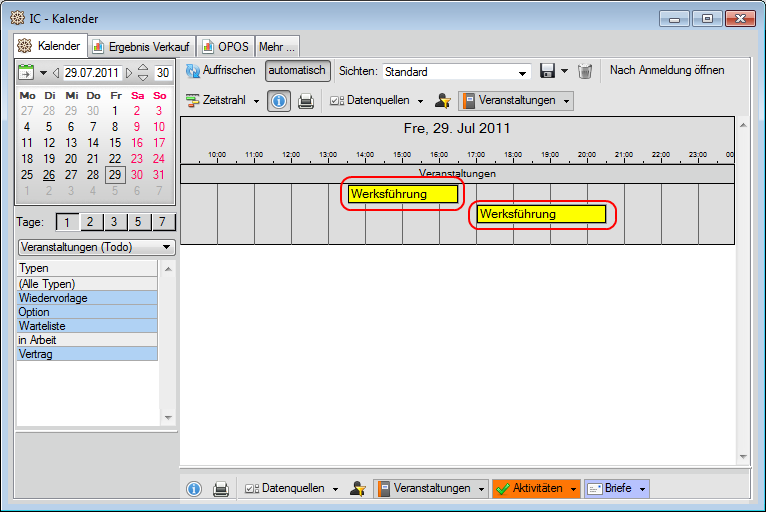Click the user-star icon beside top Datenquellen
The height and width of the screenshot is (512, 766).
click(443, 101)
